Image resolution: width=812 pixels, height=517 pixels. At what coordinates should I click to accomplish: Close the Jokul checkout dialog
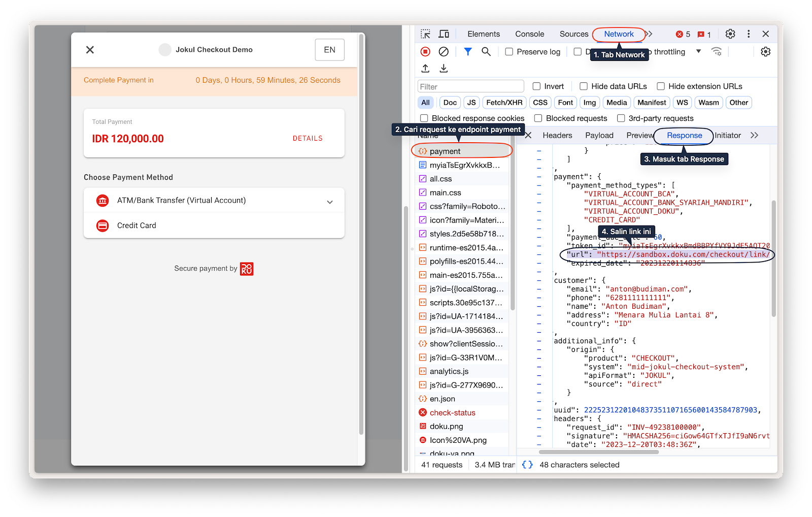point(90,50)
